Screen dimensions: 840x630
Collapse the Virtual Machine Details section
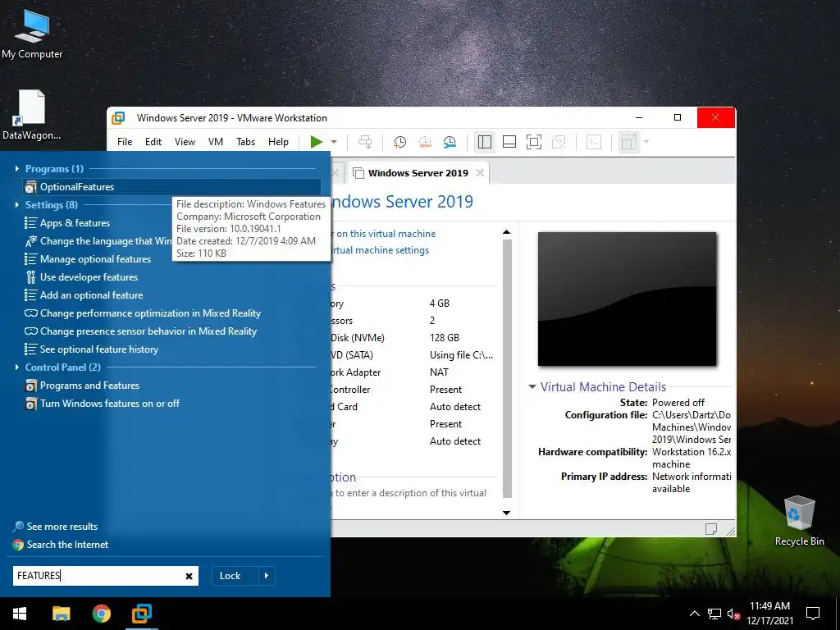point(532,387)
